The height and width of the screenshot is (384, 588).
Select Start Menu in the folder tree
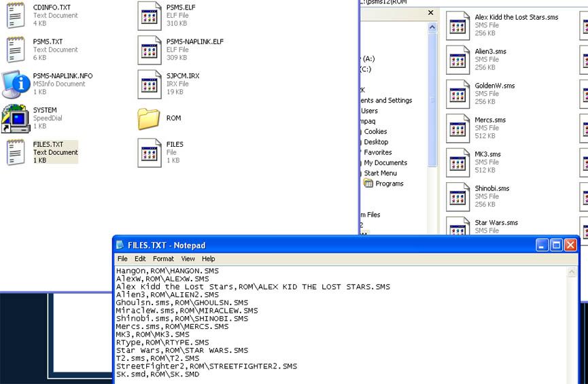(x=380, y=173)
